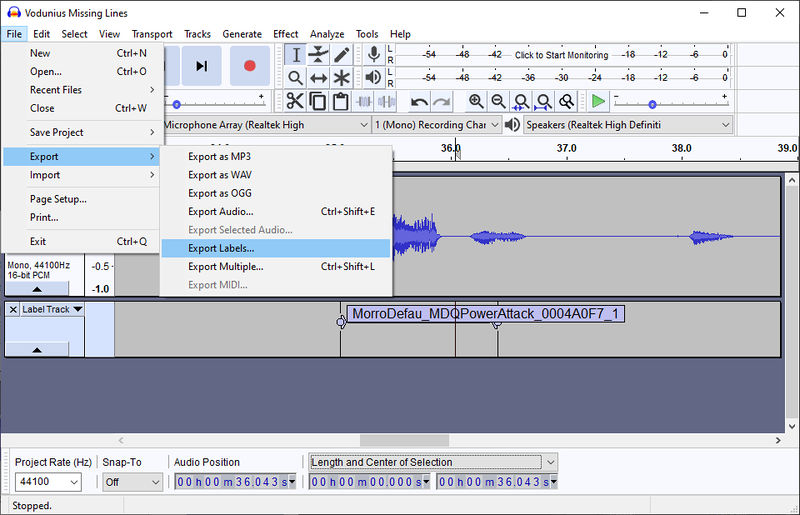
Task: Select the Multi-Tool asterisk icon
Action: (341, 78)
